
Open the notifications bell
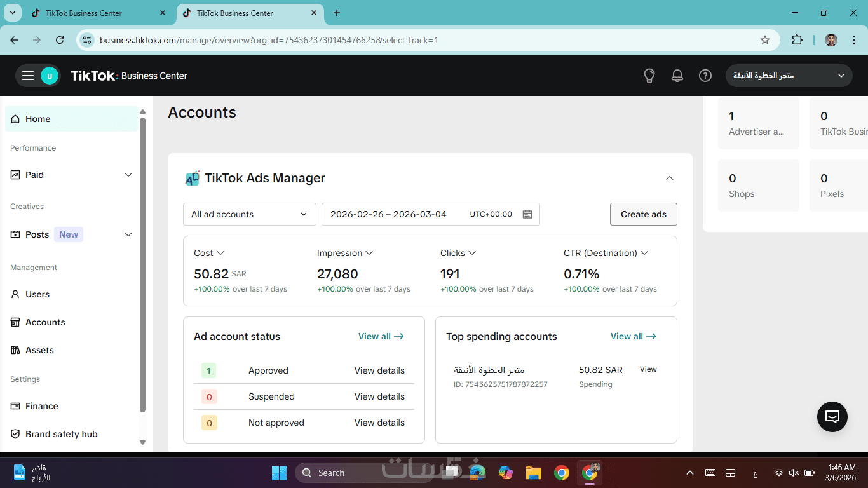pos(677,76)
